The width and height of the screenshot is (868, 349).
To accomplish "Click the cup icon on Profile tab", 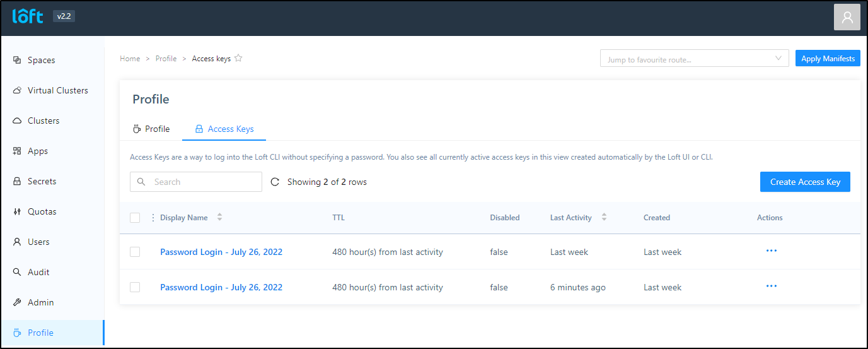I will (x=137, y=129).
